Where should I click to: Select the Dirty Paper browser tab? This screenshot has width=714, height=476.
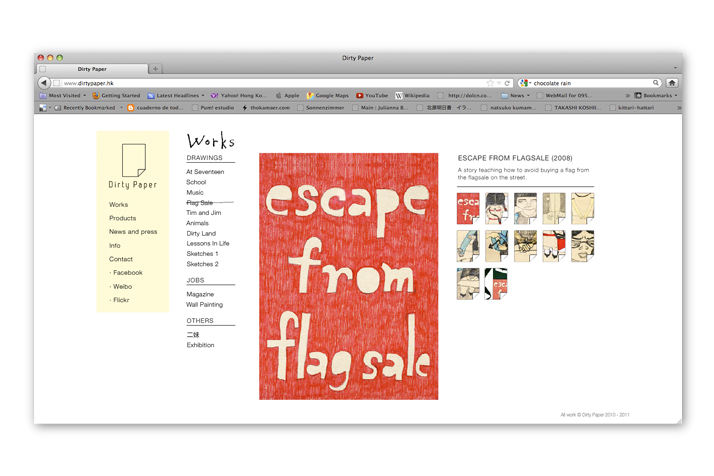click(x=92, y=69)
